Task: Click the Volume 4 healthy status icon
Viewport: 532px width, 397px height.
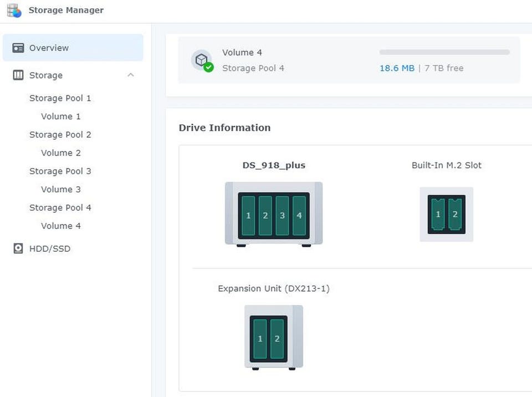Action: point(208,68)
